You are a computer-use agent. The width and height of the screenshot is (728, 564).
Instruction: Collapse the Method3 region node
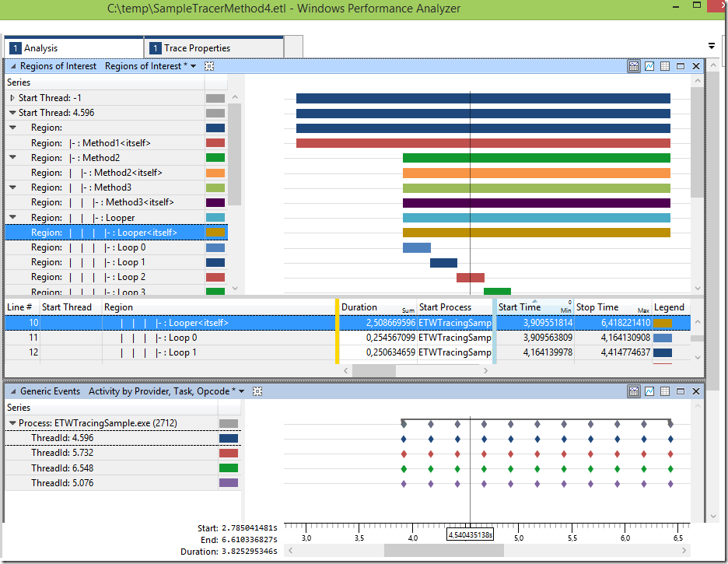point(12,187)
